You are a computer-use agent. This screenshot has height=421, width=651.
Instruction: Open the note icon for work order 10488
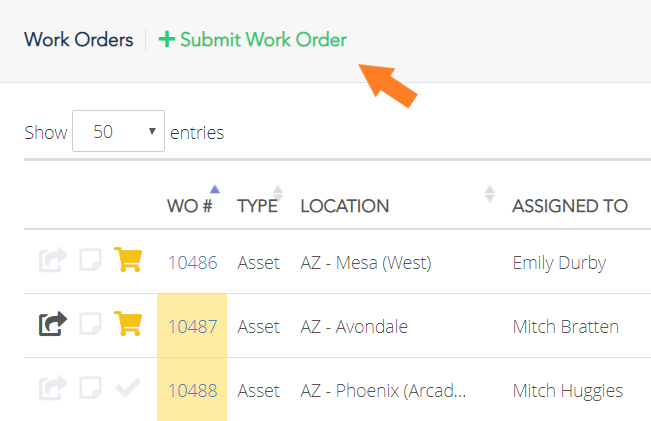[x=91, y=388]
